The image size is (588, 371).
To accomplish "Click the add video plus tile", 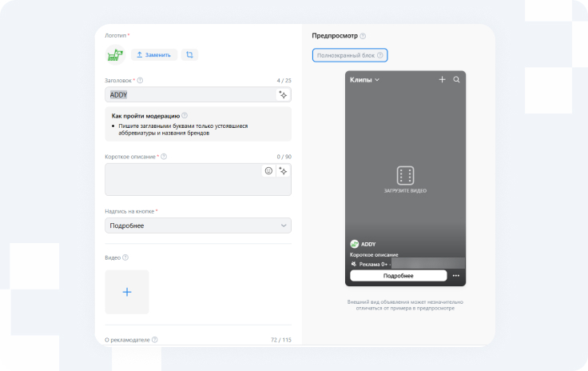I will click(x=126, y=292).
